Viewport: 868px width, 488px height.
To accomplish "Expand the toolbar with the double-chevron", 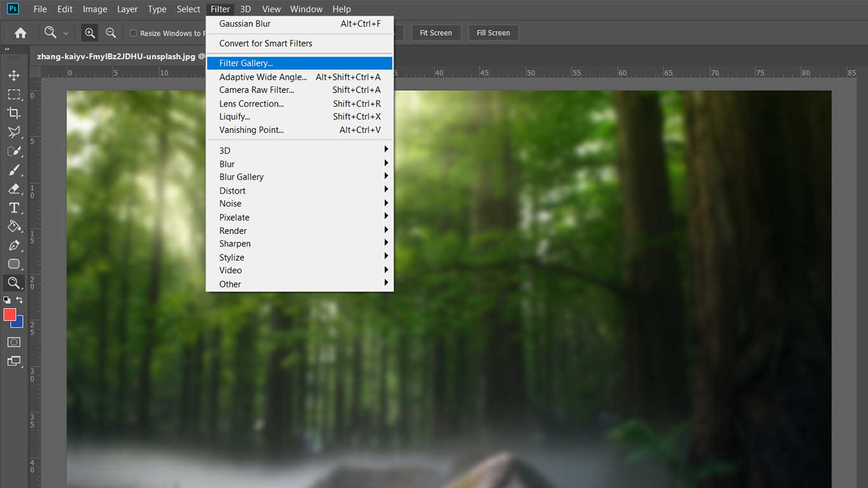I will 8,49.
